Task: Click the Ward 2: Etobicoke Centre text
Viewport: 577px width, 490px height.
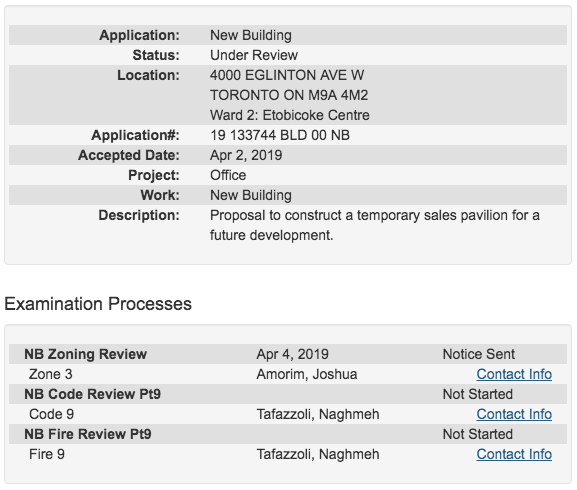Action: click(x=290, y=115)
